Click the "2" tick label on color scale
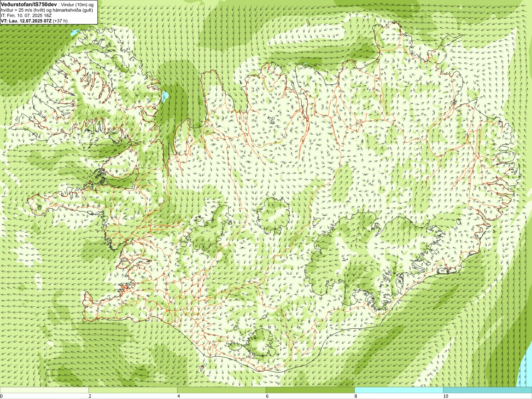Viewport: 532px width, 399px height. click(x=90, y=396)
